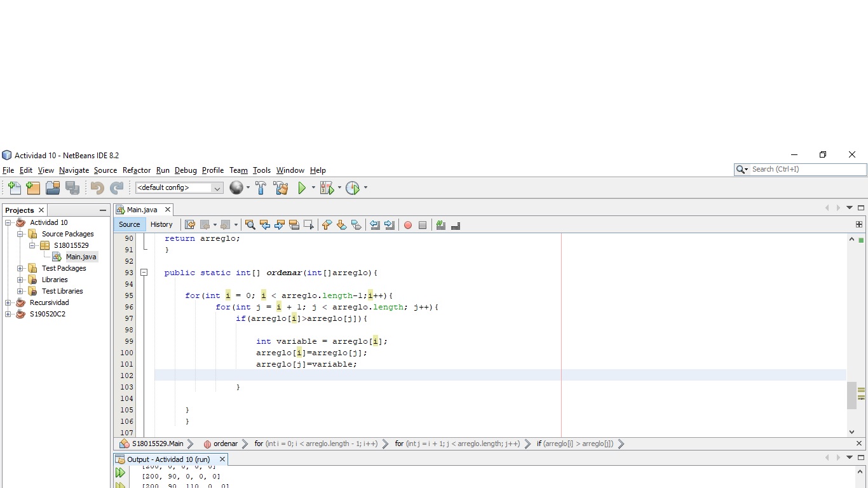Screen dimensions: 868x488
Task: Expand the Test Libraries node
Action: (20, 291)
